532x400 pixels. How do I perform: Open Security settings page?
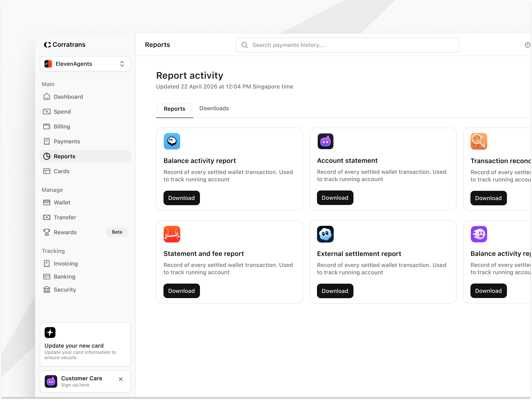coord(85,289)
